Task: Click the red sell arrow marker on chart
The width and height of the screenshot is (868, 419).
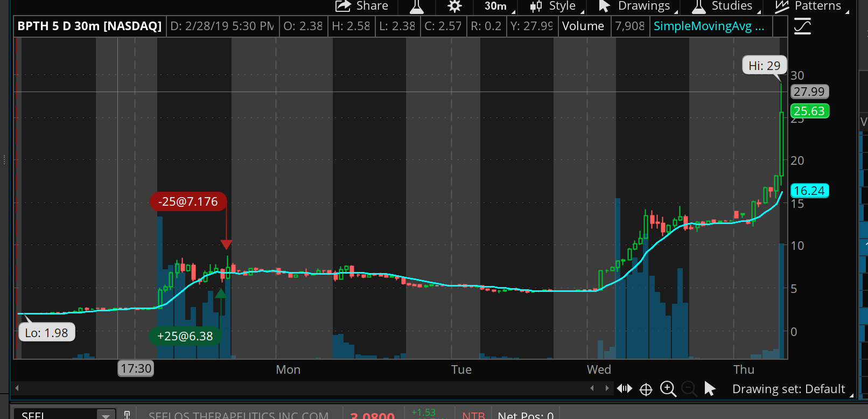Action: [x=226, y=245]
